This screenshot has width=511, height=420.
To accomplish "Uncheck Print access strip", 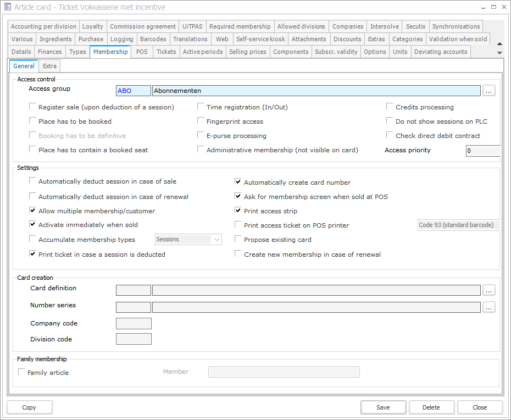I will pyautogui.click(x=238, y=211).
